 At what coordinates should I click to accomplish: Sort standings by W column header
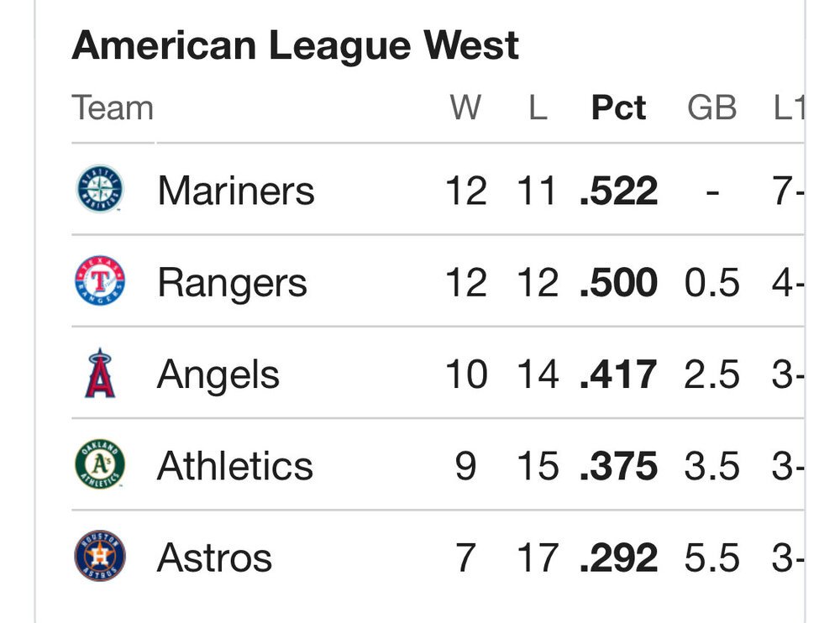pyautogui.click(x=465, y=108)
